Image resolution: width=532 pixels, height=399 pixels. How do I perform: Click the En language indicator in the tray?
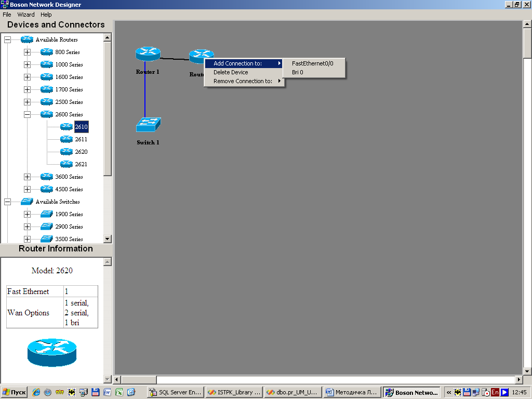tap(495, 392)
